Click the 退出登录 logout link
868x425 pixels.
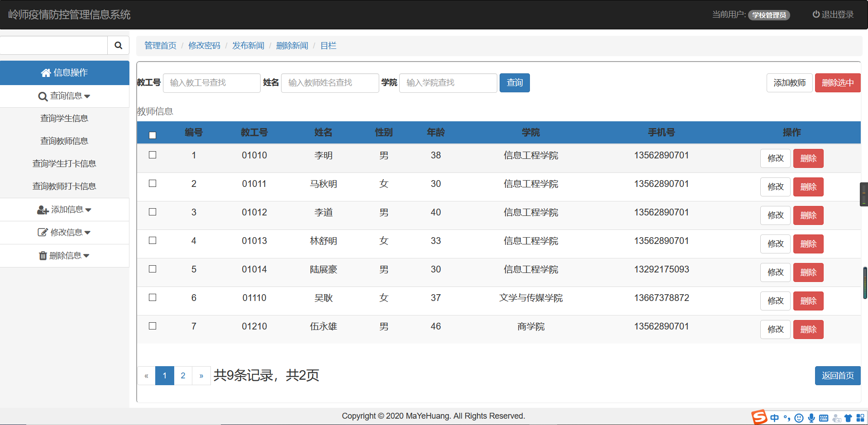point(833,14)
